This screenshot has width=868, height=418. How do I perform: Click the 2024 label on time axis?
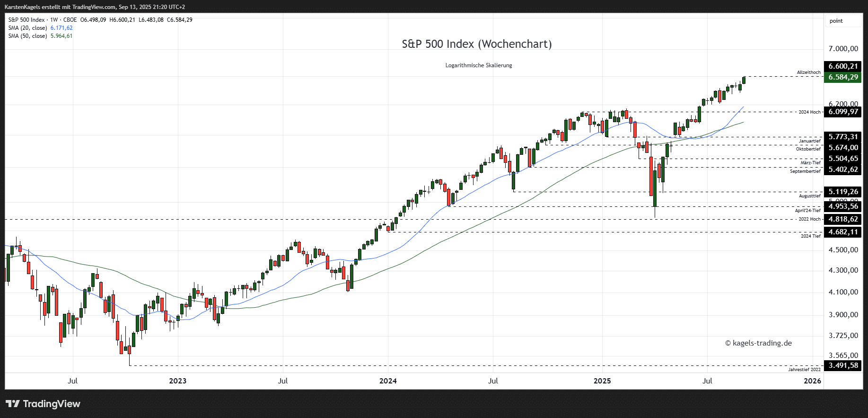[x=388, y=381]
